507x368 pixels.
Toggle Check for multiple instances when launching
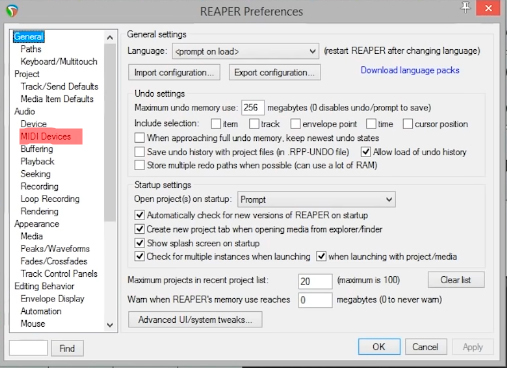[x=139, y=256]
